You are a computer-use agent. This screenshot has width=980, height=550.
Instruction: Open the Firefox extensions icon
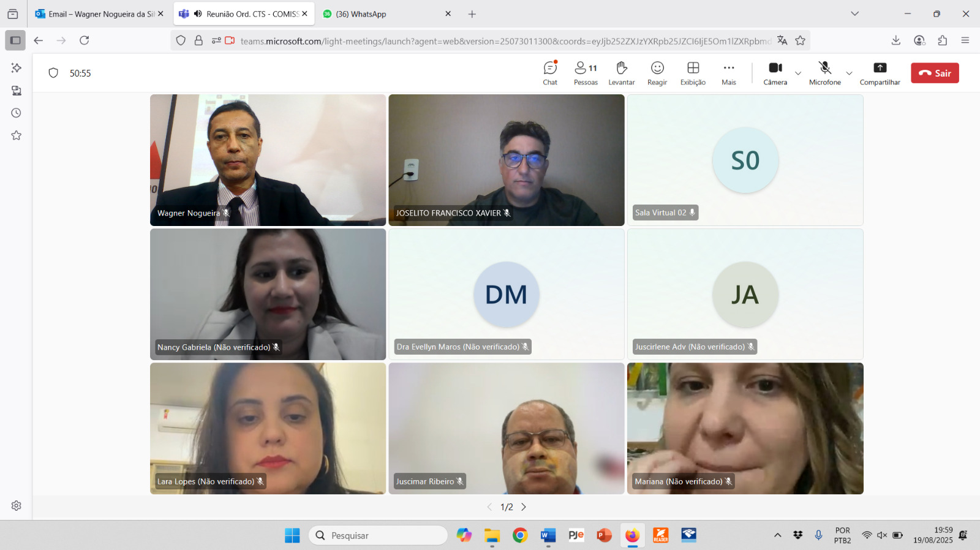pyautogui.click(x=942, y=40)
